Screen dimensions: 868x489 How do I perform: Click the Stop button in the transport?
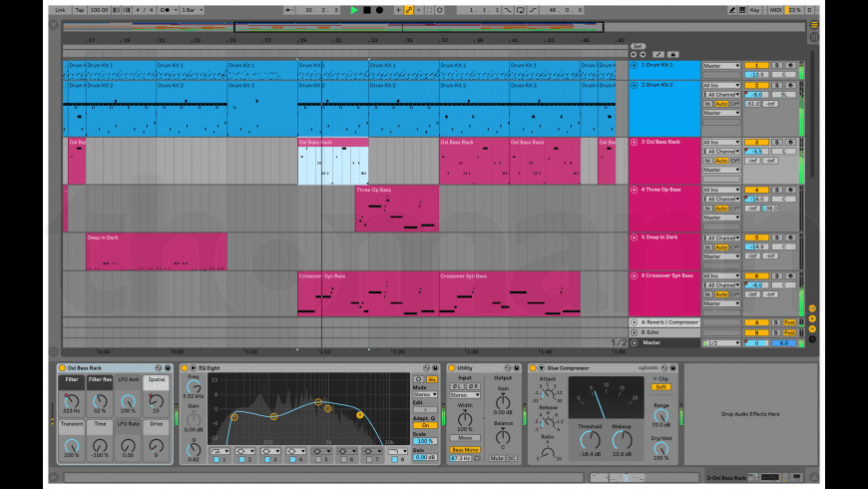366,10
